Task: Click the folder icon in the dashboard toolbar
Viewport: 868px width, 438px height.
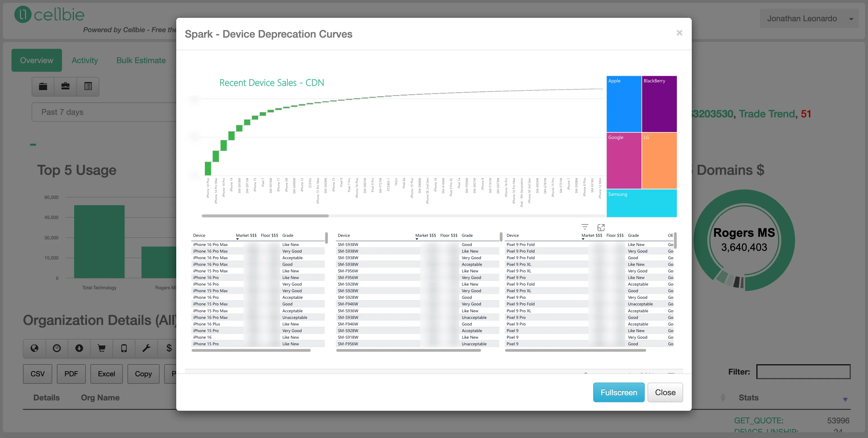Action: tap(43, 87)
